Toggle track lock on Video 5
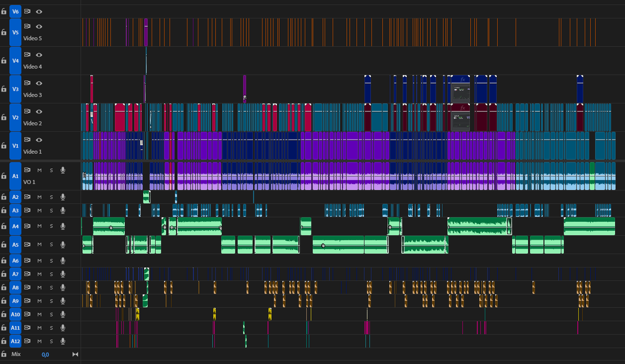Screen dimensions: 625x364 (x=4, y=32)
